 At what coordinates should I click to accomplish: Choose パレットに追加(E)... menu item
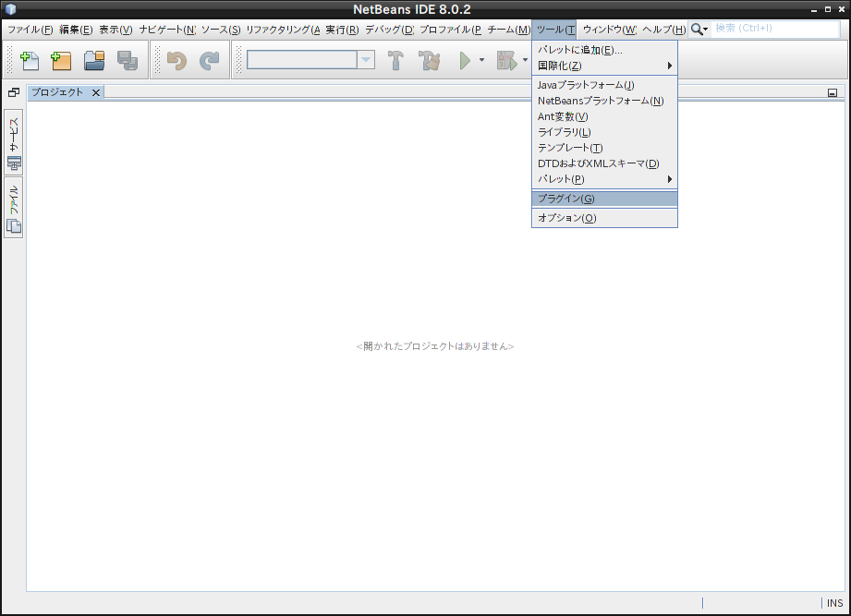pyautogui.click(x=604, y=50)
